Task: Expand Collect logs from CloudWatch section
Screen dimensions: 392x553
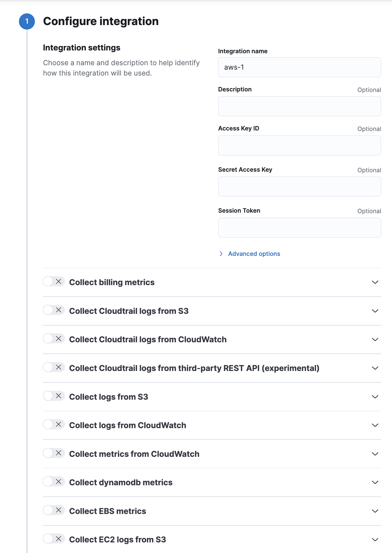Action: click(x=375, y=425)
